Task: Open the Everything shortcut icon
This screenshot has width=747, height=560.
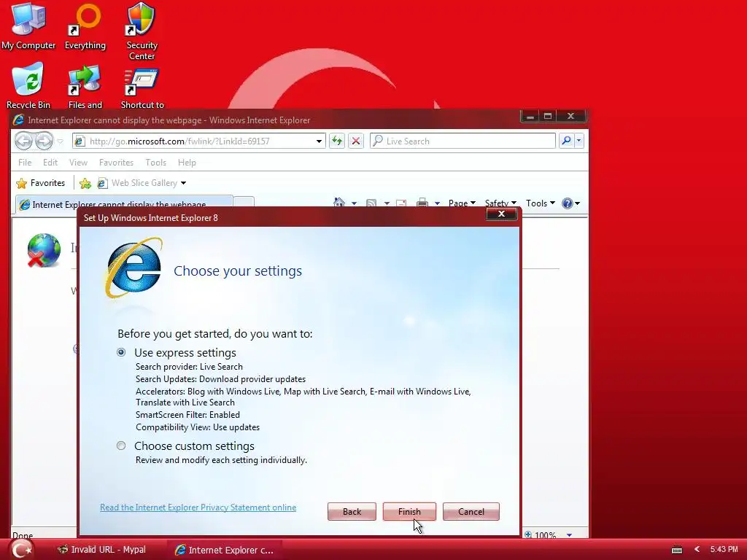Action: click(85, 26)
